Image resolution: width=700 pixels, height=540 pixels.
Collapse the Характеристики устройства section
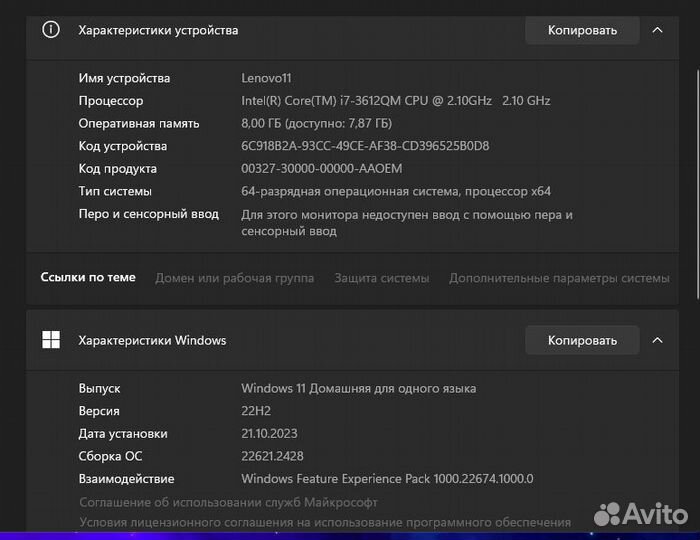pyautogui.click(x=657, y=30)
